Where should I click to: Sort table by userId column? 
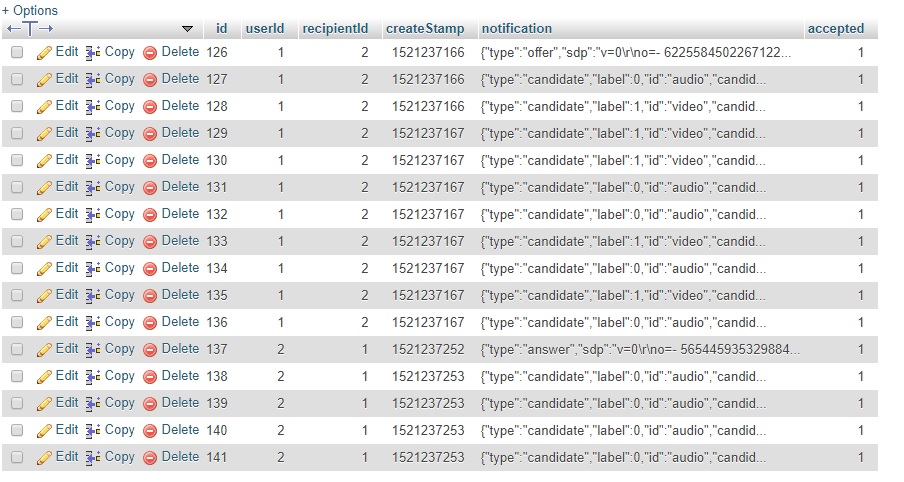click(265, 28)
